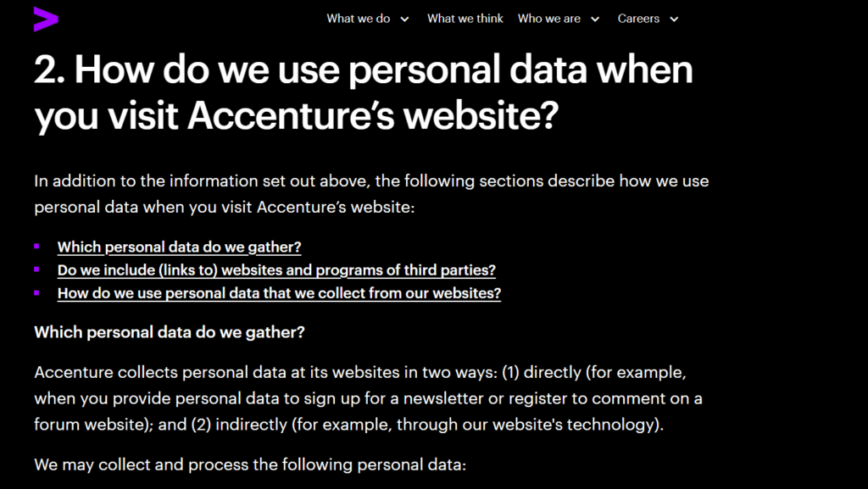This screenshot has height=489, width=868.
Task: Expand the Careers chevron arrow
Action: coord(674,19)
